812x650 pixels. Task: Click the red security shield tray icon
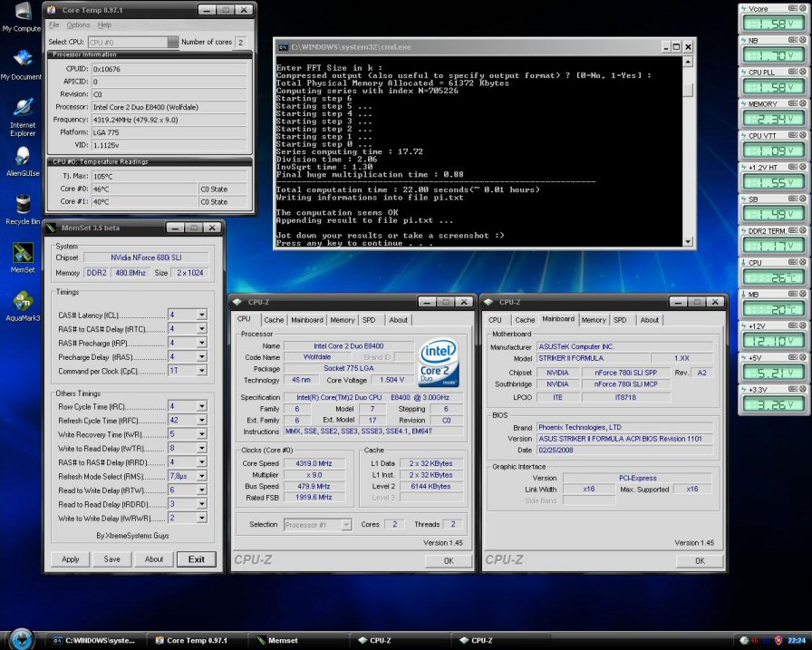pos(778,641)
